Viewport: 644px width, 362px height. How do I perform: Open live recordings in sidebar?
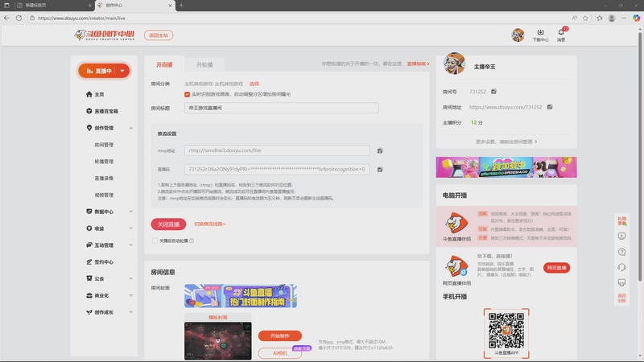point(104,178)
